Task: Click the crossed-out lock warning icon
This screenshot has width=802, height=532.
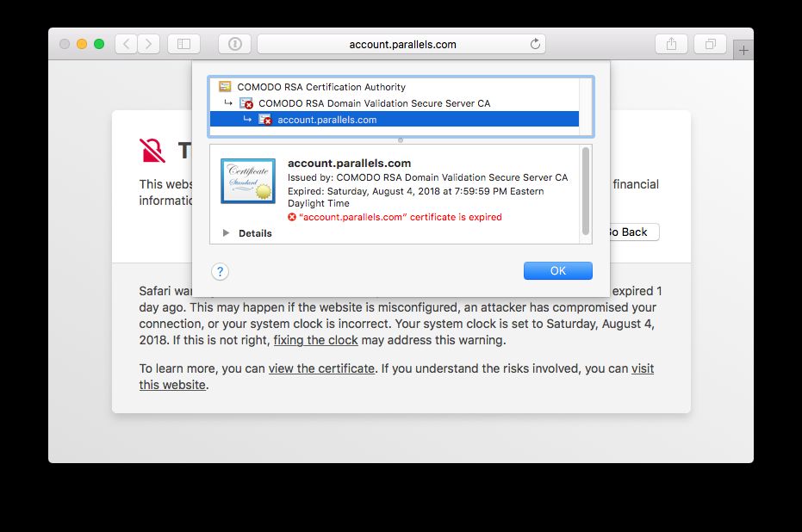Action: 152,151
